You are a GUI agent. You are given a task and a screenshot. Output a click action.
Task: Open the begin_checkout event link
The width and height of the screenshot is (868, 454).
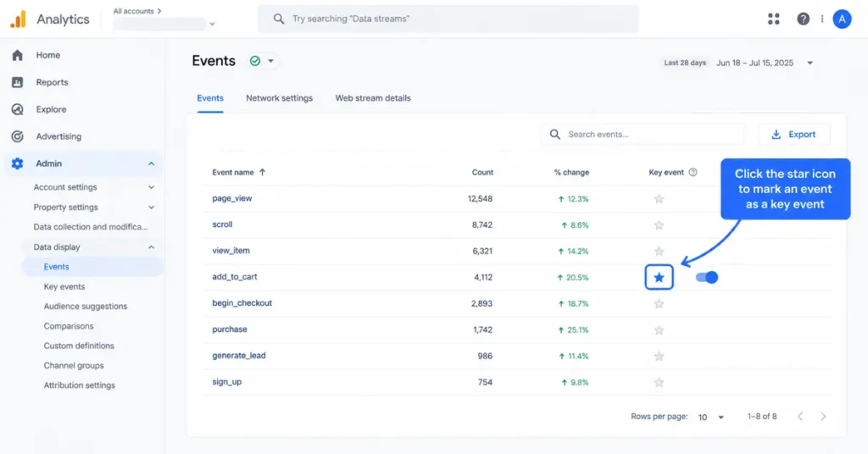(x=242, y=303)
